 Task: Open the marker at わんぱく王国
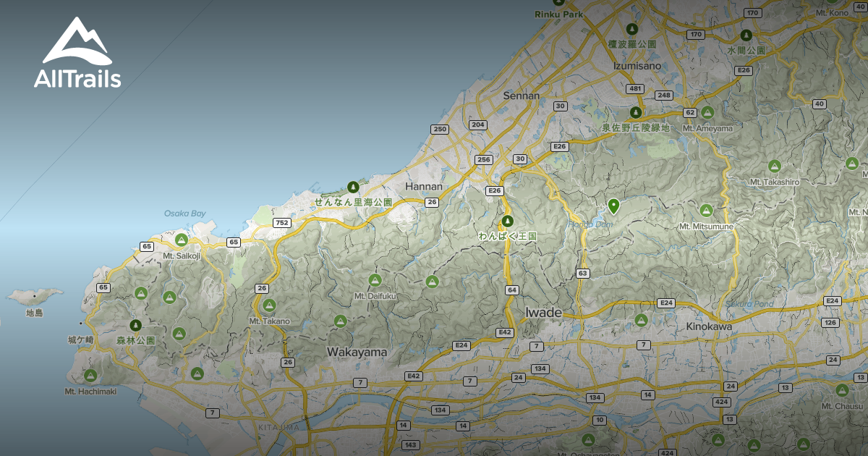click(x=506, y=221)
